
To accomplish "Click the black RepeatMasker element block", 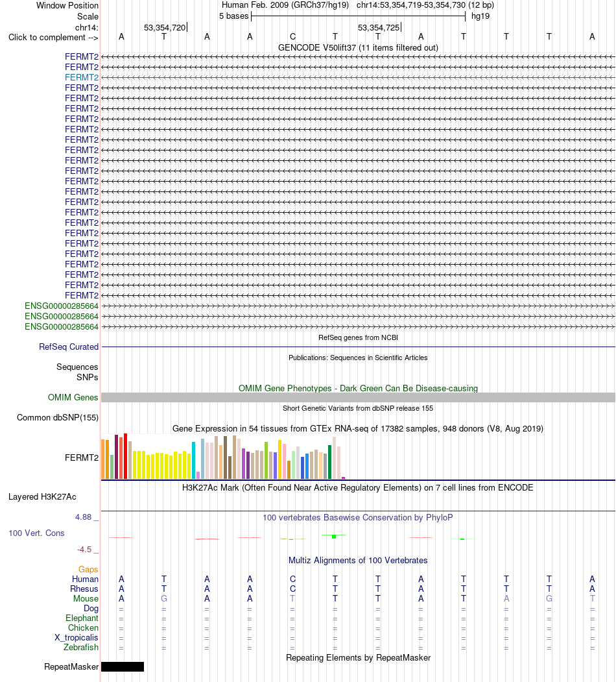I will [x=123, y=667].
